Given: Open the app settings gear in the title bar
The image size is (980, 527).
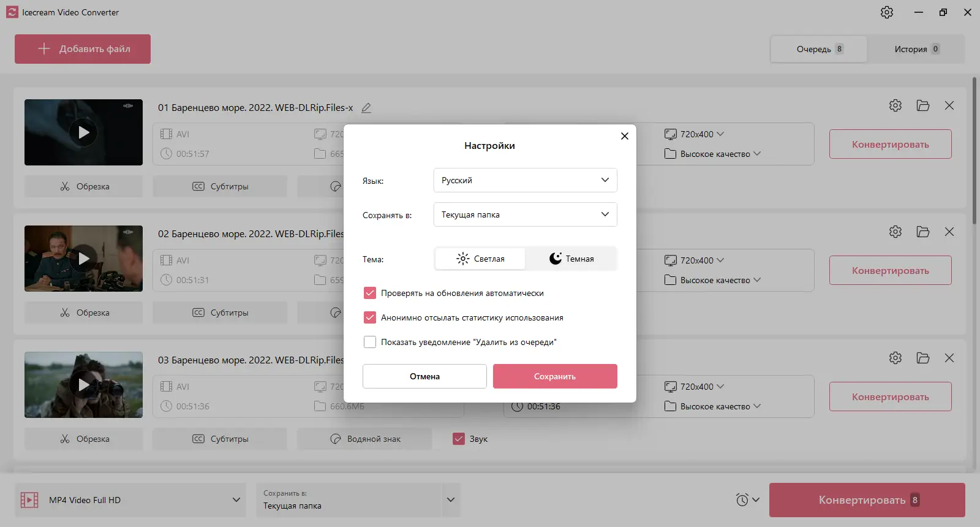Looking at the screenshot, I should [887, 12].
